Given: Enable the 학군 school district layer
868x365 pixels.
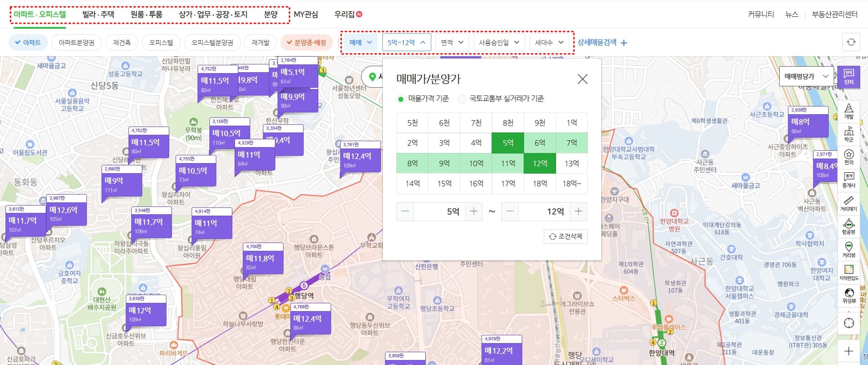Looking at the screenshot, I should pyautogui.click(x=849, y=134).
